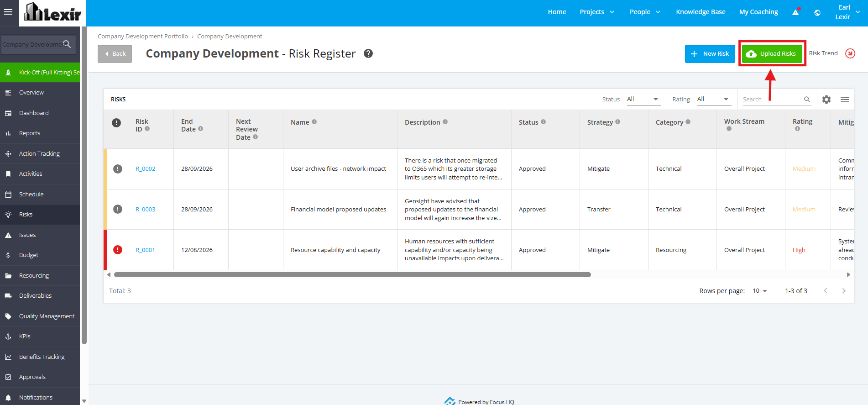Click the alert icon for R_0003
This screenshot has width=868, height=405.
click(x=118, y=209)
